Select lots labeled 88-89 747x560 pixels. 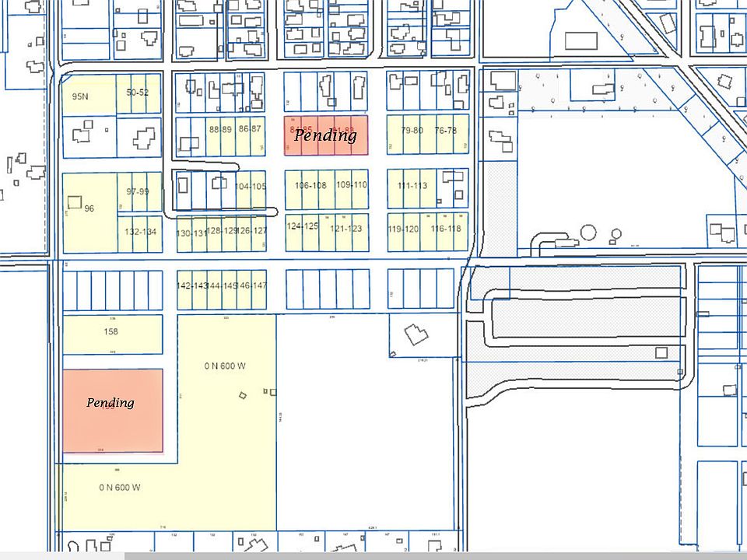tap(220, 129)
